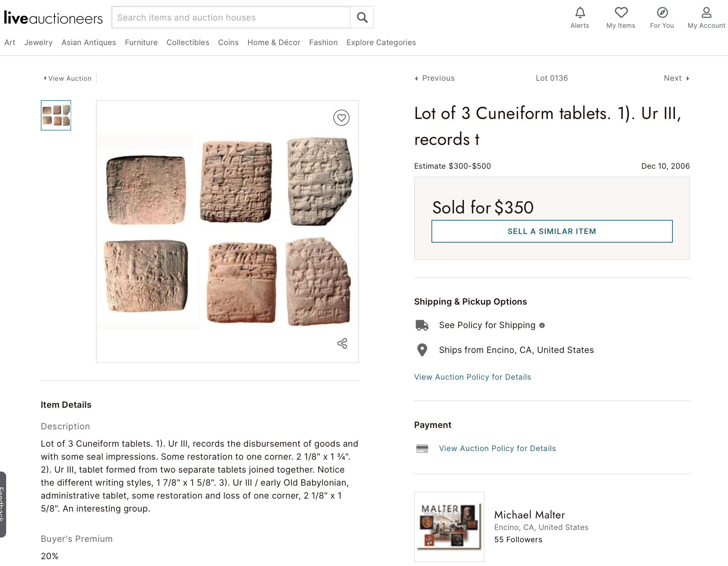Viewport: 728px width, 566px height.
Task: Click Sell a Similar Item button
Action: click(552, 231)
